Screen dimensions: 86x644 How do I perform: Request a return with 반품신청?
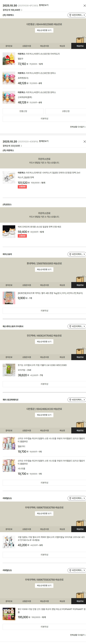(23, 111)
